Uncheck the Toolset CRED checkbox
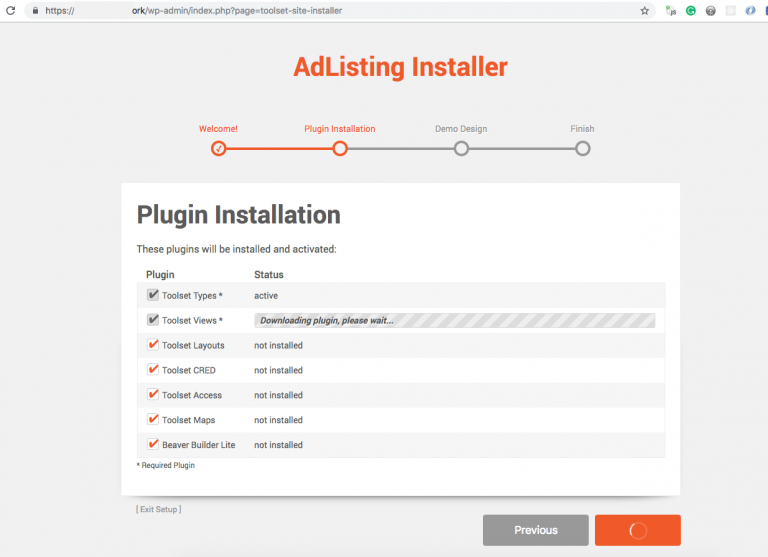The width and height of the screenshot is (768, 557). 153,369
